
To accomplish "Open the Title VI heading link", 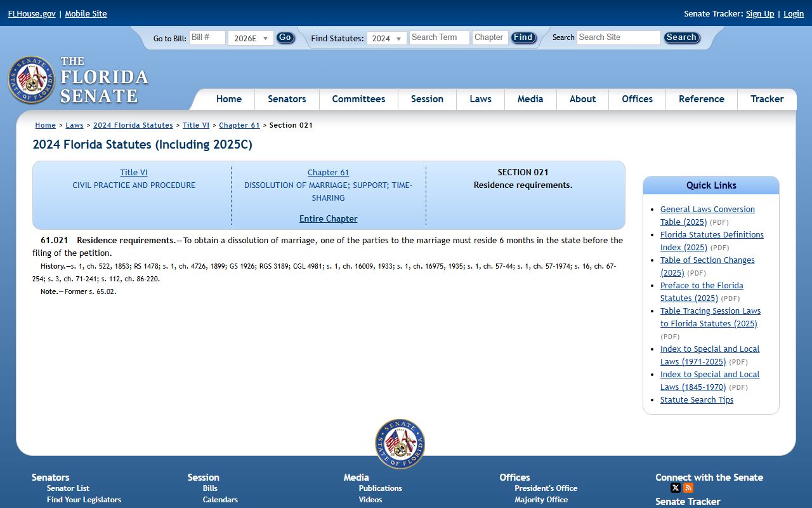I will [134, 172].
